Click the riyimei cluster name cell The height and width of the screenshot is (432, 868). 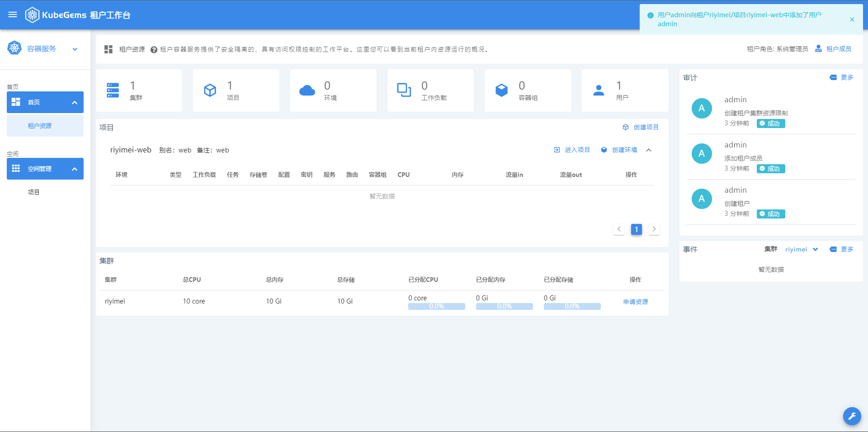coord(115,301)
